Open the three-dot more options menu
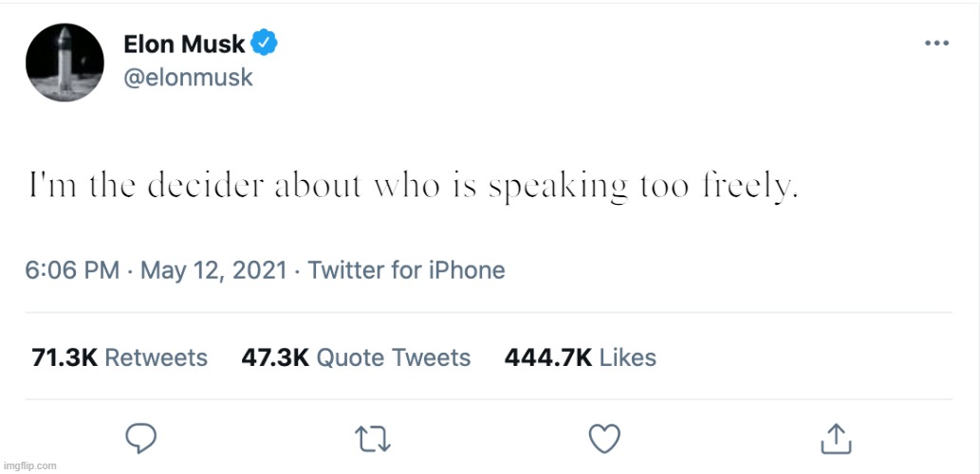The height and width of the screenshot is (474, 980). pos(936,44)
